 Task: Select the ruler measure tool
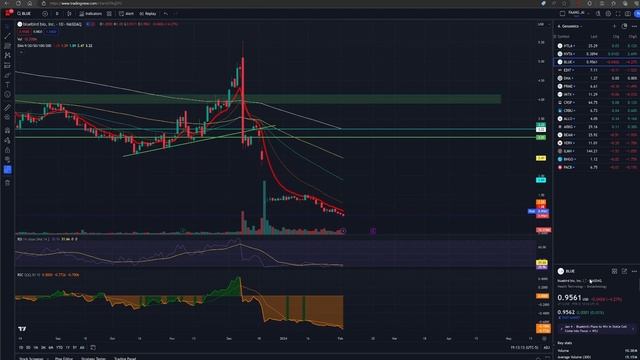tap(7, 108)
